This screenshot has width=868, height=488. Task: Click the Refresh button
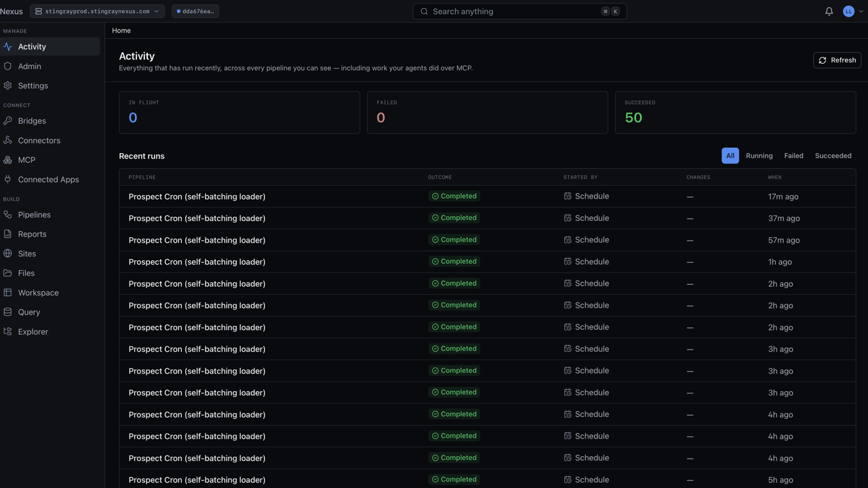(837, 60)
